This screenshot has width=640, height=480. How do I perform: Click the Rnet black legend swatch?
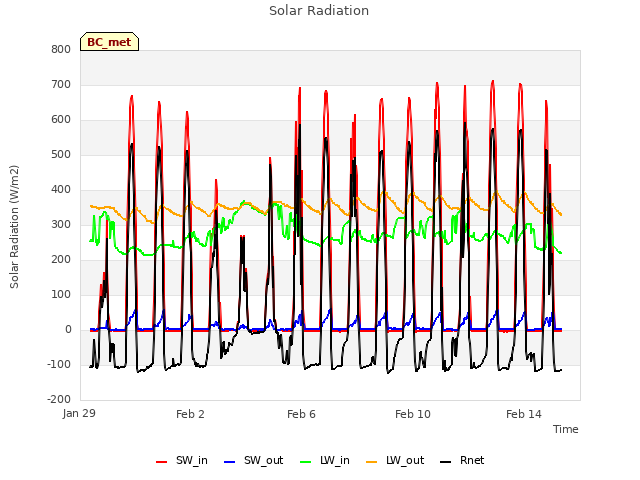click(445, 462)
